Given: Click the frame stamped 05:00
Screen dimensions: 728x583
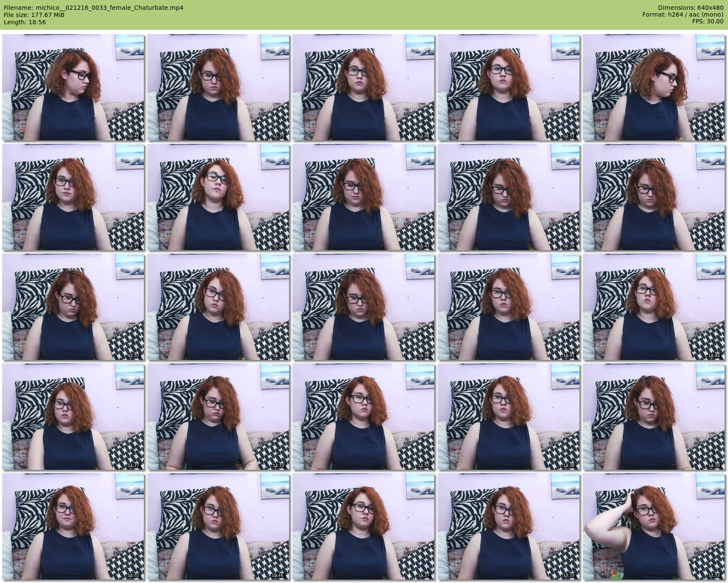Looking at the screenshot, I should (x=218, y=197).
